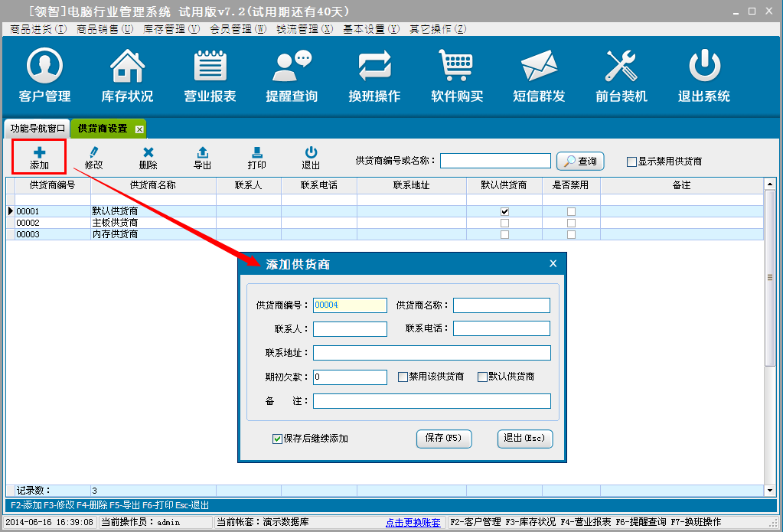This screenshot has height=532, width=783.
Task: Open 提醒查询 reminder query
Action: (x=292, y=75)
